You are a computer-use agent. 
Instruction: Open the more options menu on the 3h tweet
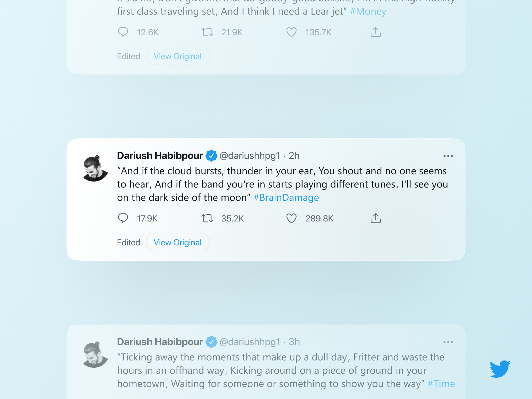(448, 342)
